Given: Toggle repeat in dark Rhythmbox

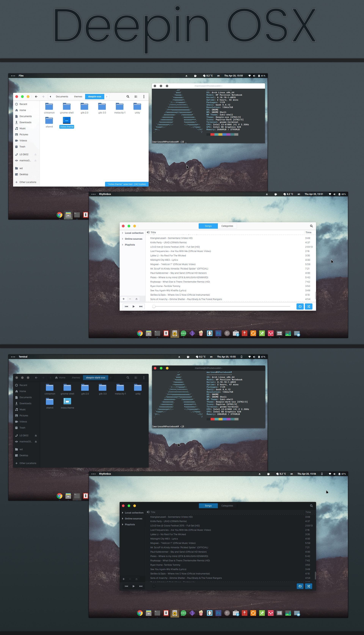Looking at the screenshot, I should click(300, 586).
